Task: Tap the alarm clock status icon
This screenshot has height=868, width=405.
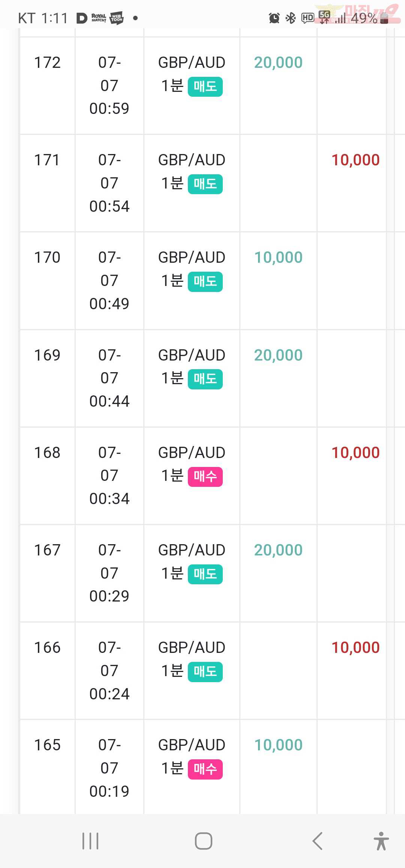Action: pos(274,18)
